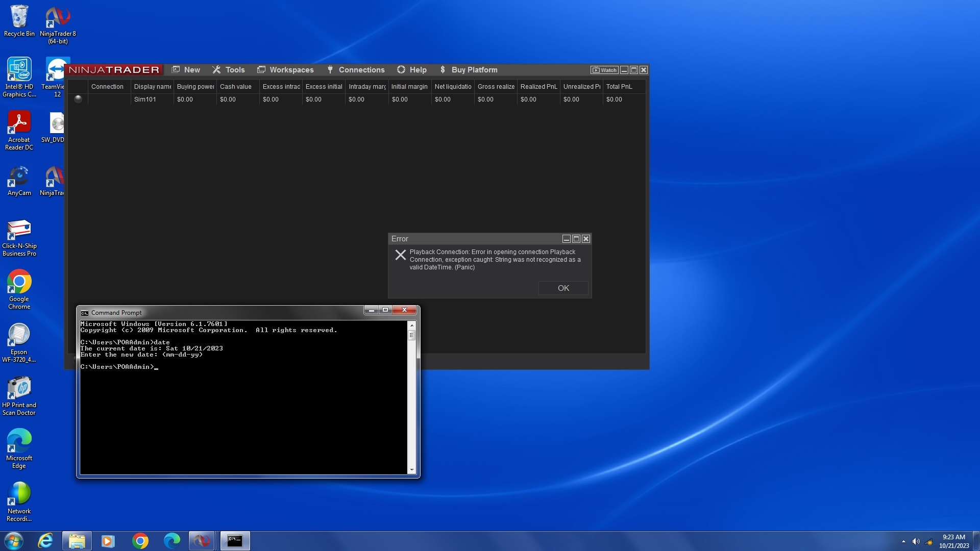
Task: Click NinjaTrader icon in the taskbar
Action: [202, 541]
